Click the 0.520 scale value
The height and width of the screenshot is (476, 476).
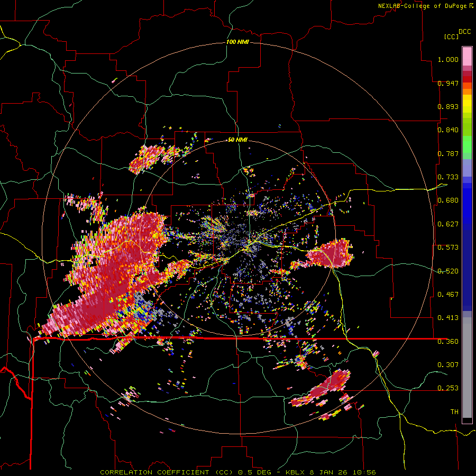pyautogui.click(x=448, y=271)
